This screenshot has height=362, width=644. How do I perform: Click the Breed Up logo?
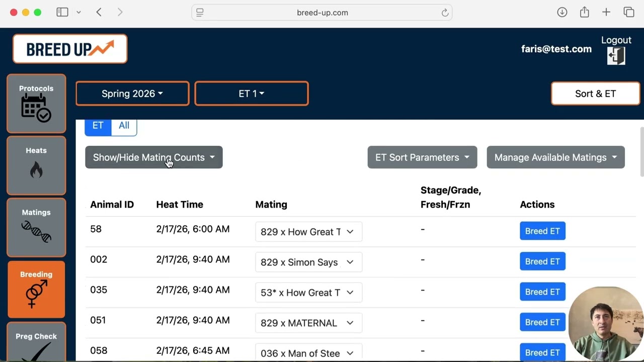tap(70, 49)
